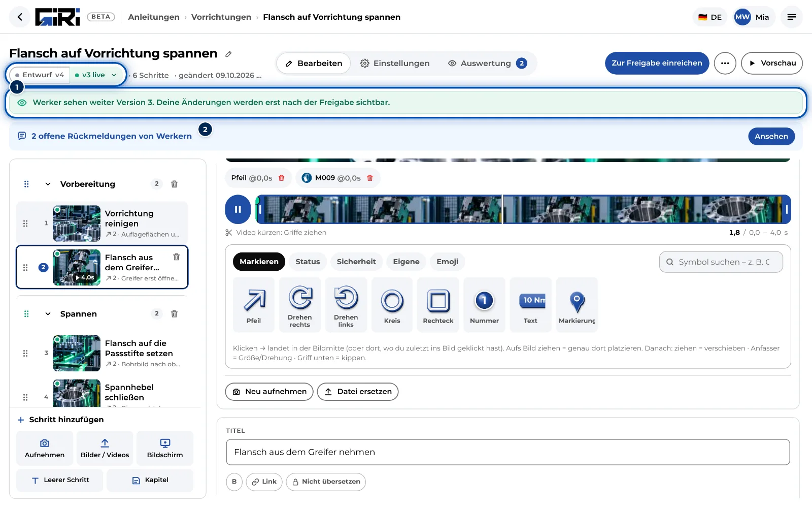
Task: Select the Kreis symbol
Action: [392, 305]
